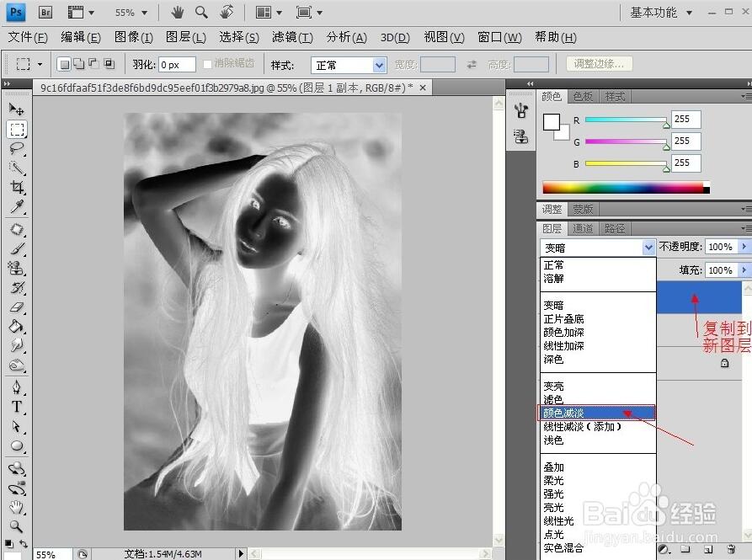Select the Magic Wand tool
The image size is (752, 560).
click(x=17, y=168)
